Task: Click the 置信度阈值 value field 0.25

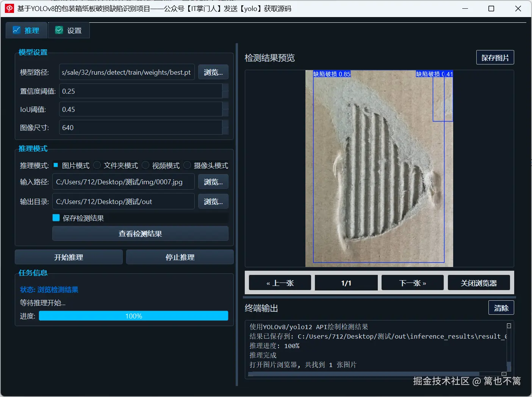Action: pos(141,91)
